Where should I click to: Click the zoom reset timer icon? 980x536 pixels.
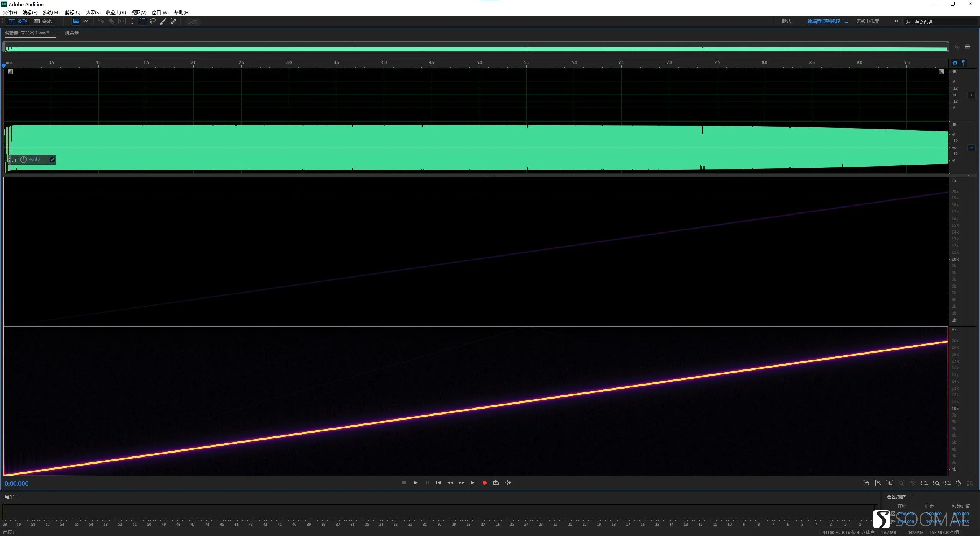click(959, 483)
